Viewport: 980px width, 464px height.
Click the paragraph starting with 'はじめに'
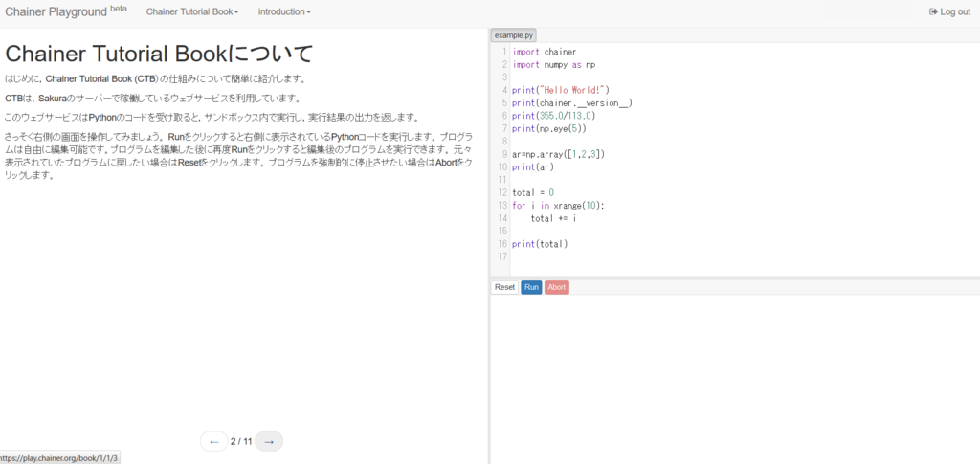156,78
